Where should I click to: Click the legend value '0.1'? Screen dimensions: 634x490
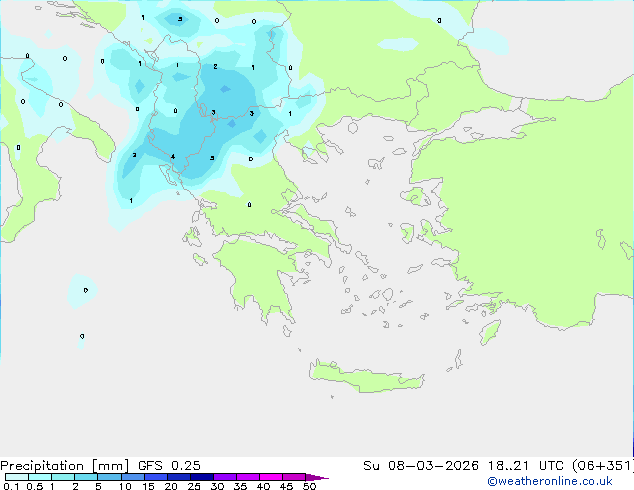(11, 486)
